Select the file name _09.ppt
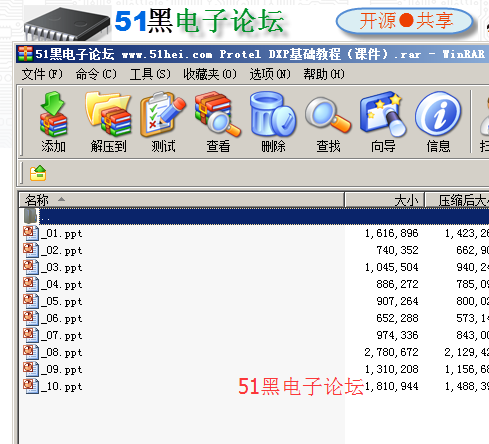Screen dimensions: 489x444 [x=62, y=369]
